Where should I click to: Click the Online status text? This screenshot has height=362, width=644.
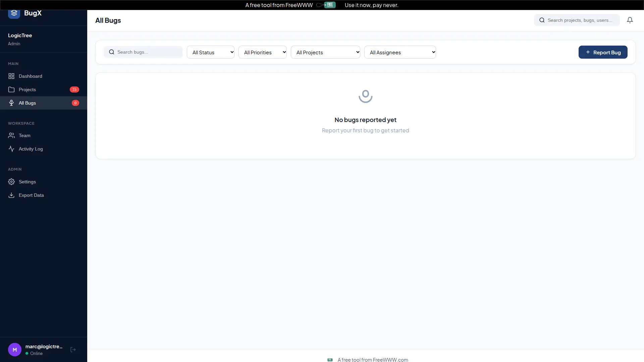coord(36,353)
